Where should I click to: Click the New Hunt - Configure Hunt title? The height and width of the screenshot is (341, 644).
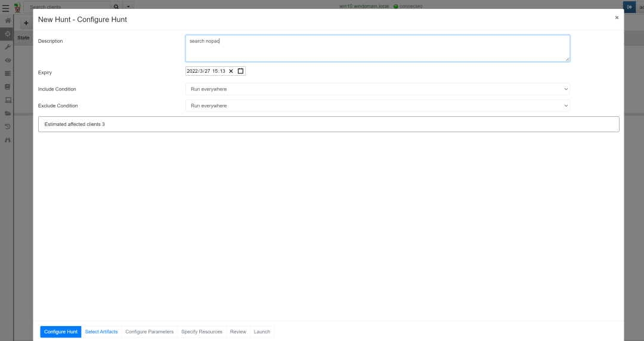[x=82, y=19]
